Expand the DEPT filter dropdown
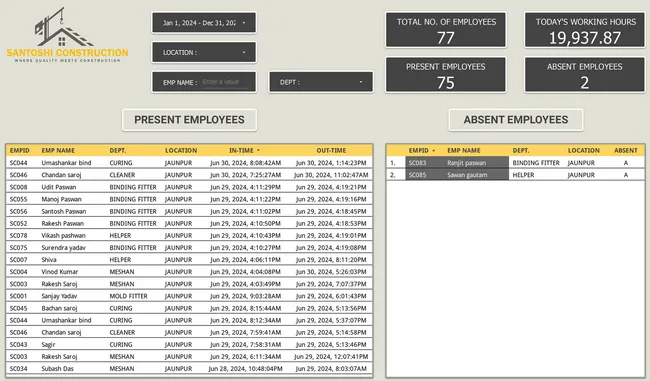Image resolution: width=650 pixels, height=381 pixels. [321, 82]
